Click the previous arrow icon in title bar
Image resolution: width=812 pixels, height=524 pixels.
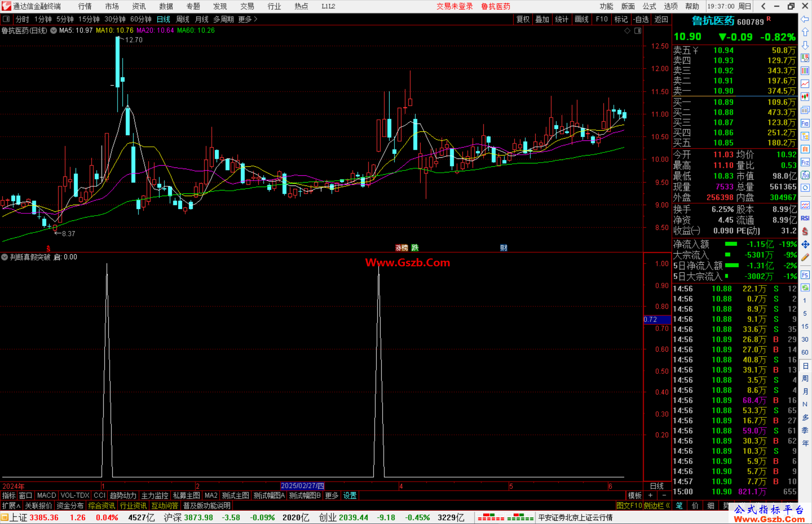(x=763, y=6)
